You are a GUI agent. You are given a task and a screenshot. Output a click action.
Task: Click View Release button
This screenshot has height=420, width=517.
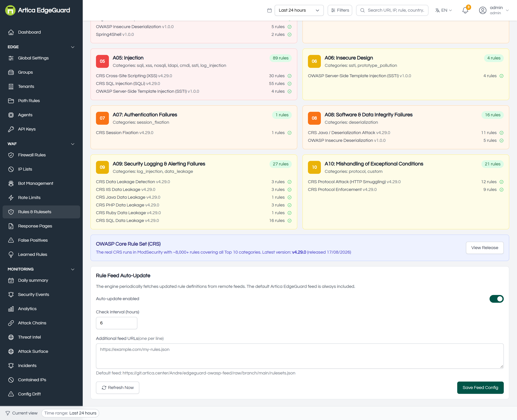pos(485,248)
